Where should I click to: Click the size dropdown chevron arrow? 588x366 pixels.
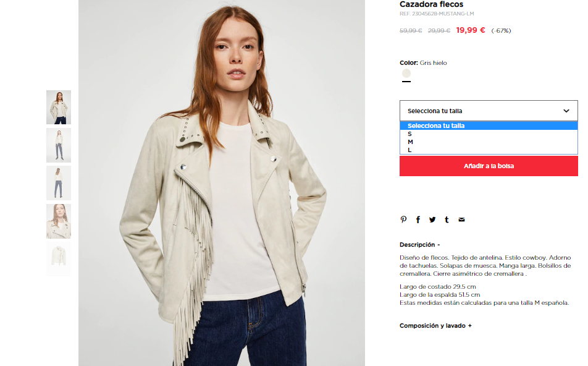(566, 111)
